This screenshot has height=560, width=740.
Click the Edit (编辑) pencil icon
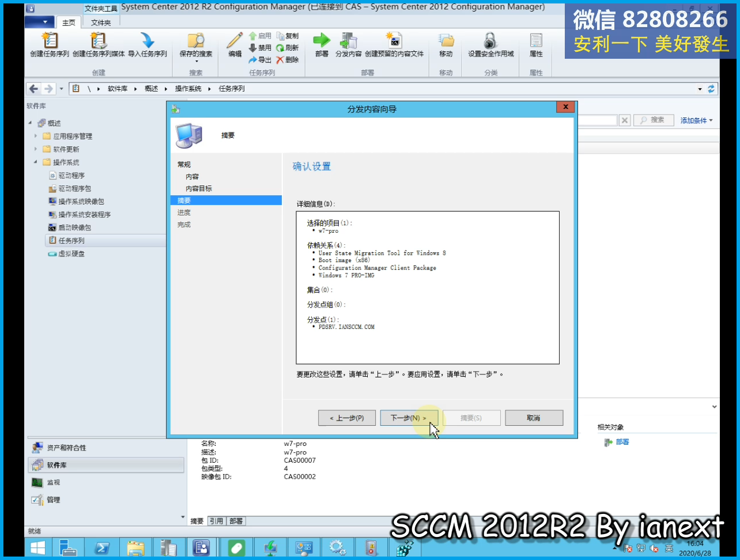click(235, 45)
